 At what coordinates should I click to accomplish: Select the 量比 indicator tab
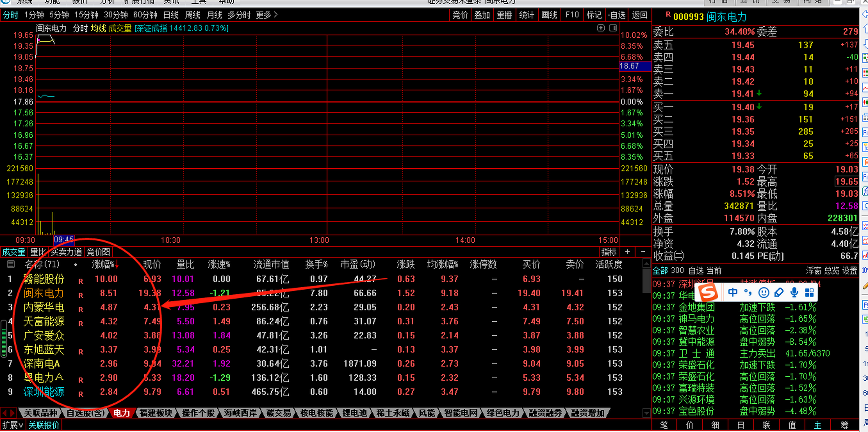click(x=37, y=252)
